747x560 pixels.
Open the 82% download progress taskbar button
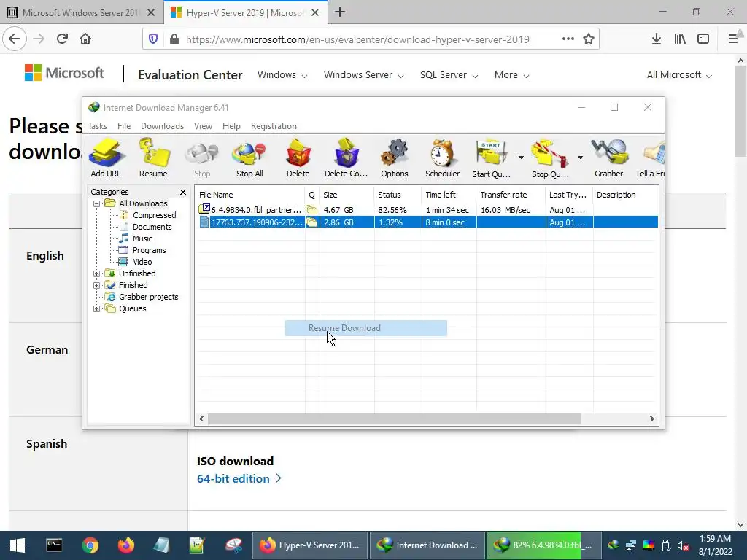click(x=544, y=545)
